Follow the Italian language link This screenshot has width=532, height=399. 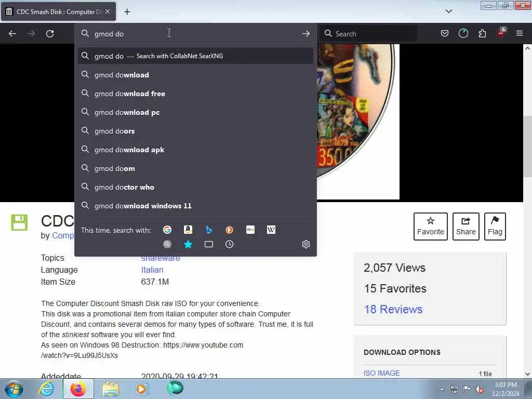pyautogui.click(x=152, y=270)
